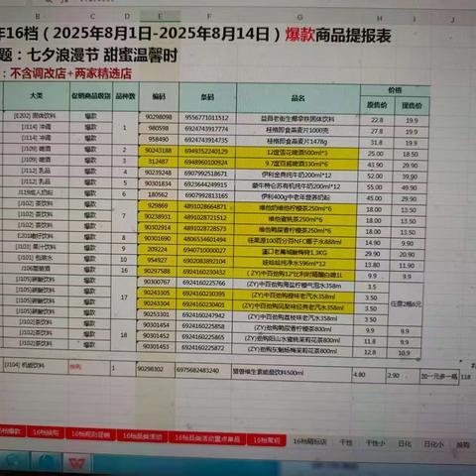The image size is (476, 476).
Task: Click reported price cell 18.50
Action: click(411, 155)
